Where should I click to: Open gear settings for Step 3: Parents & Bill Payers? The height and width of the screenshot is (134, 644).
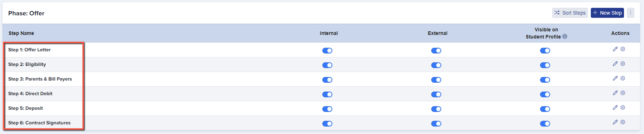click(623, 78)
